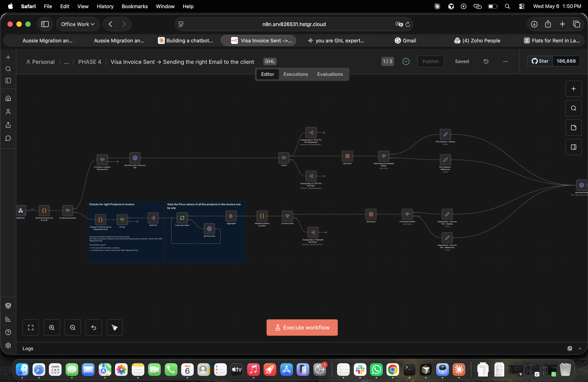Open 'If Product contains Service Fee' node
The width and height of the screenshot is (588, 382).
pyautogui.click(x=102, y=160)
